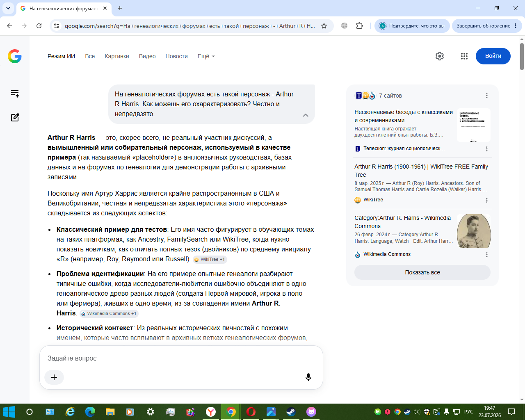This screenshot has width=525, height=420.
Task: Expand the Ещё dropdown menu
Action: coord(206,56)
